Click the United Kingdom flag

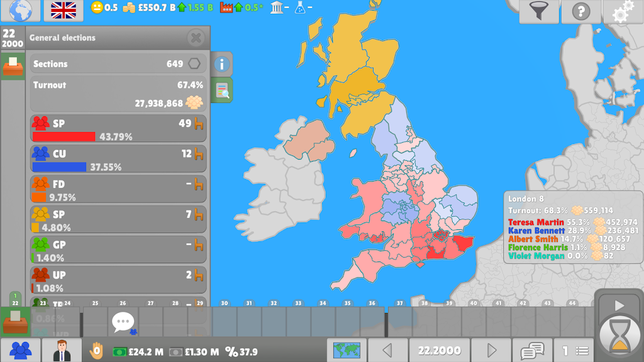[62, 9]
